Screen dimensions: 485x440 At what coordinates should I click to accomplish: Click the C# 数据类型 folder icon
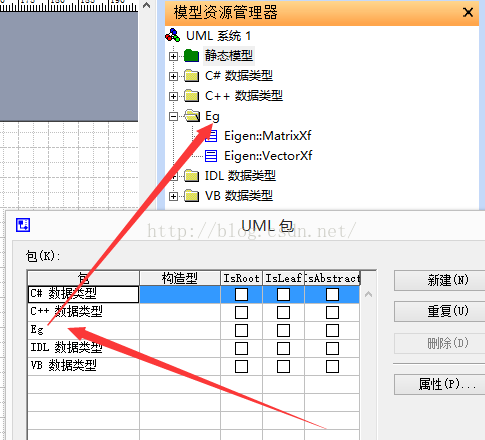tap(192, 76)
